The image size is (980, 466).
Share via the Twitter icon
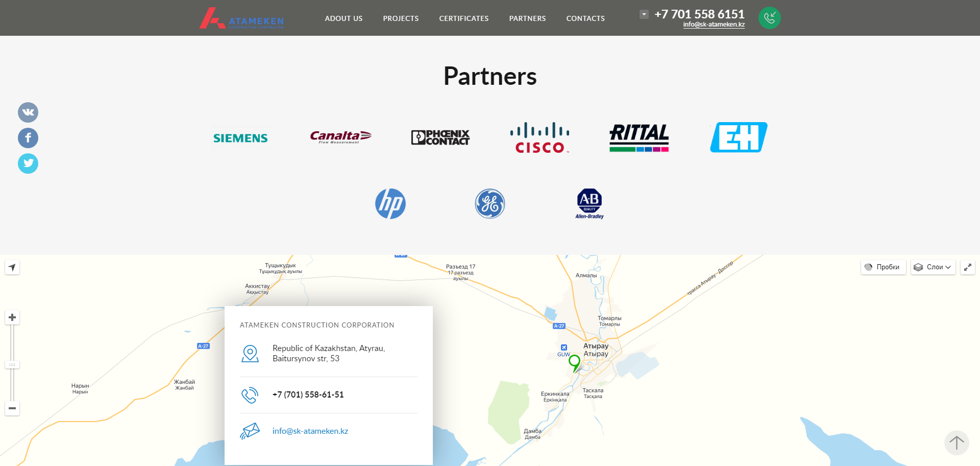pyautogui.click(x=28, y=164)
